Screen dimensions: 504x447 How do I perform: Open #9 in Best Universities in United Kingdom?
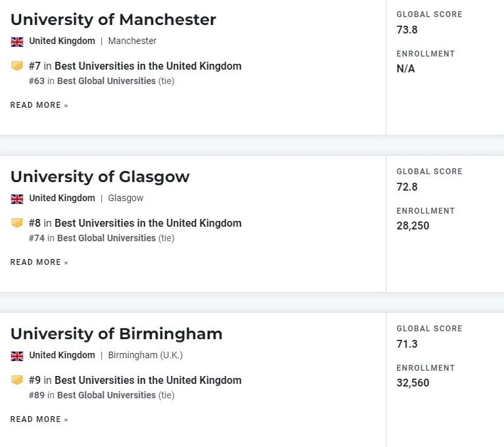135,380
